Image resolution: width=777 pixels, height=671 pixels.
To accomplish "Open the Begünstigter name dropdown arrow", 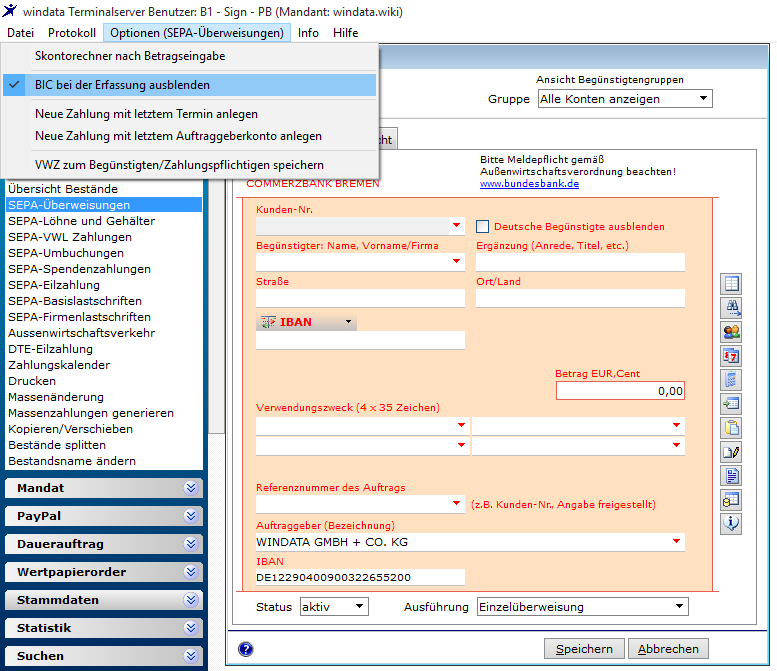I will [456, 261].
